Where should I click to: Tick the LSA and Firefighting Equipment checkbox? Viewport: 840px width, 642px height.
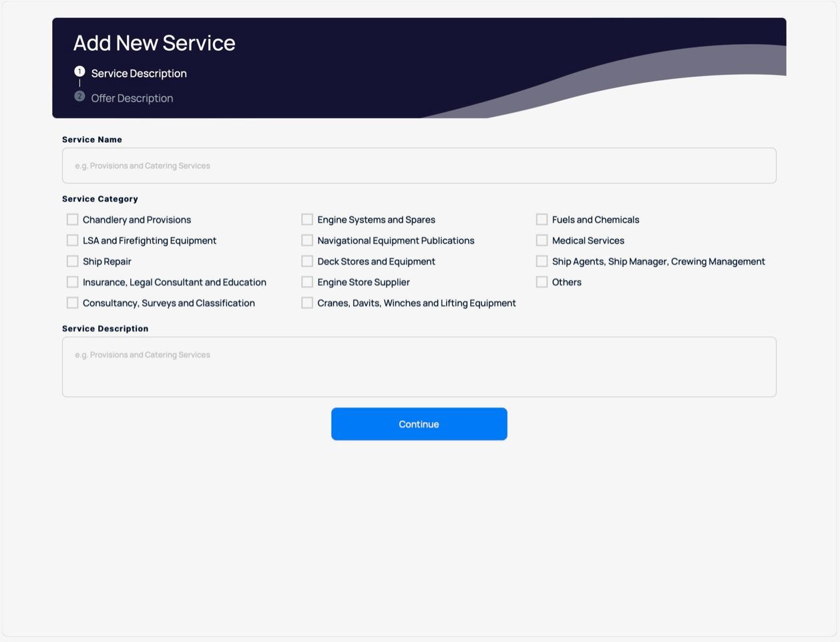[x=73, y=240]
